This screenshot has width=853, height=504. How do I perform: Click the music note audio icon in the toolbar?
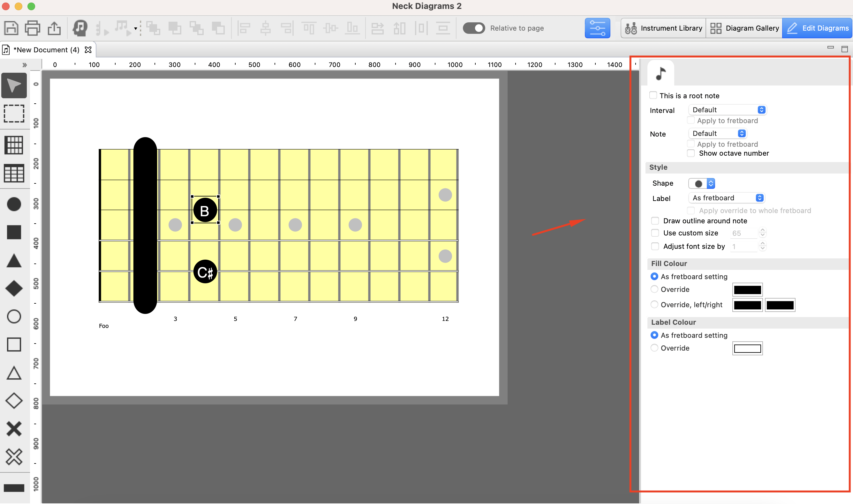pyautogui.click(x=80, y=28)
